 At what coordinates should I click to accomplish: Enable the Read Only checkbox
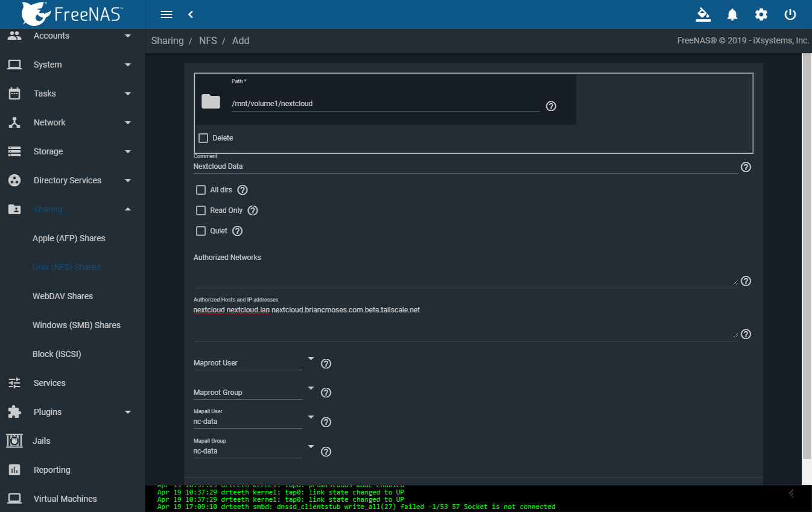click(201, 210)
